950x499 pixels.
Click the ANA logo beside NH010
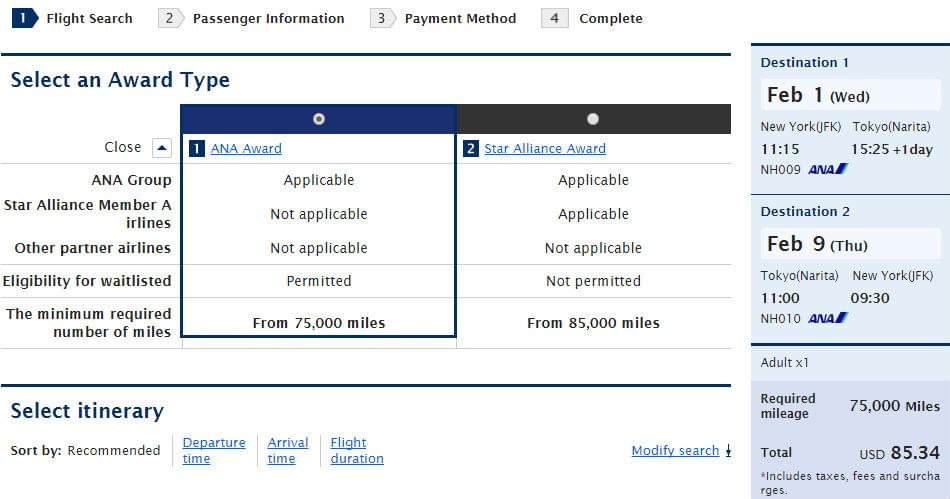(828, 318)
